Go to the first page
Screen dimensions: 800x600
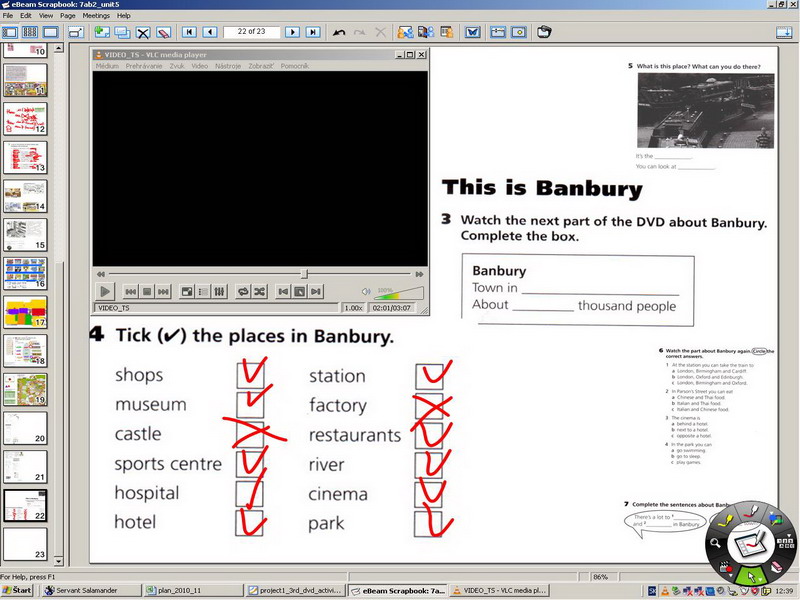tap(189, 32)
